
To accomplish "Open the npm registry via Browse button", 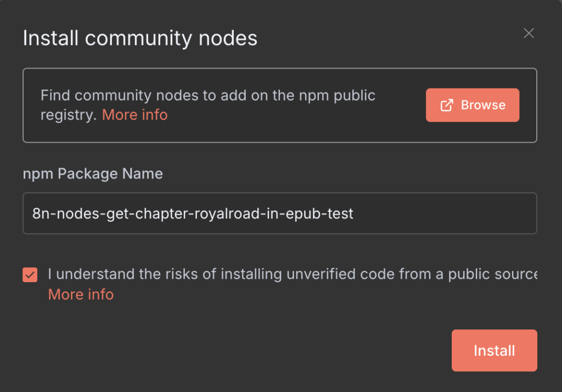I will tap(473, 105).
